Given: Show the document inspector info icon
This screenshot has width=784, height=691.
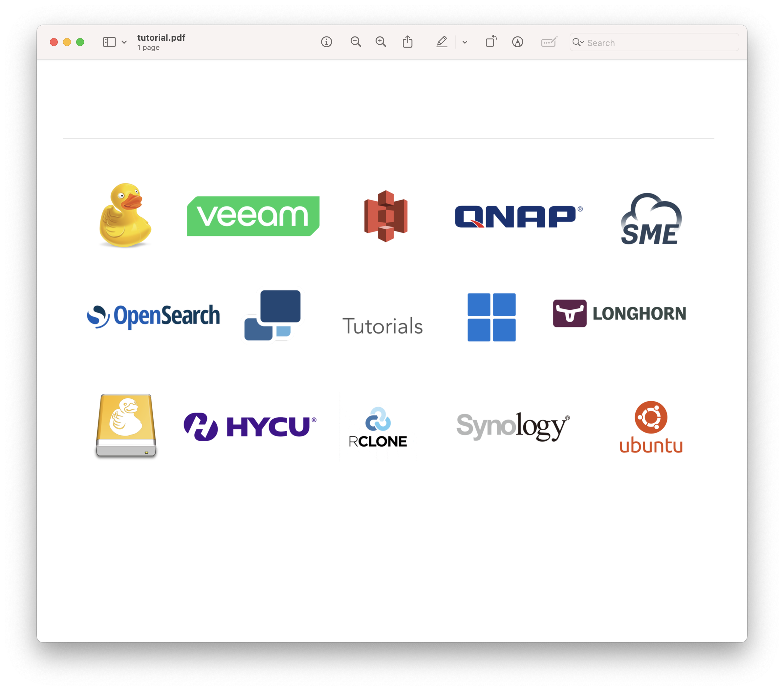Looking at the screenshot, I should pyautogui.click(x=326, y=42).
